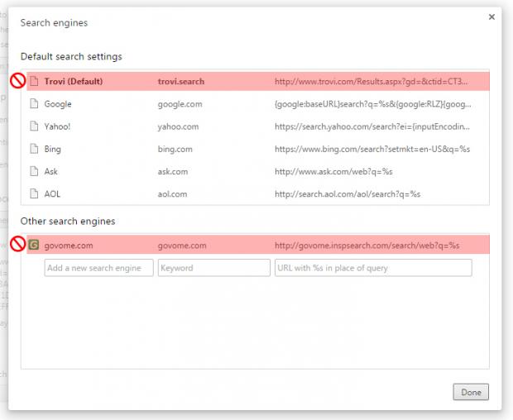Click the Bing search URL text
The image size is (513, 420).
pos(372,149)
